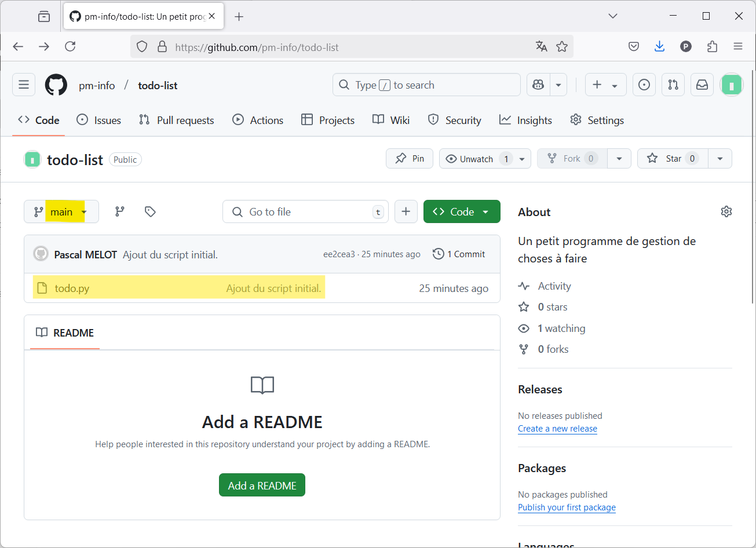View tags using the tag icon
756x548 pixels.
(150, 212)
